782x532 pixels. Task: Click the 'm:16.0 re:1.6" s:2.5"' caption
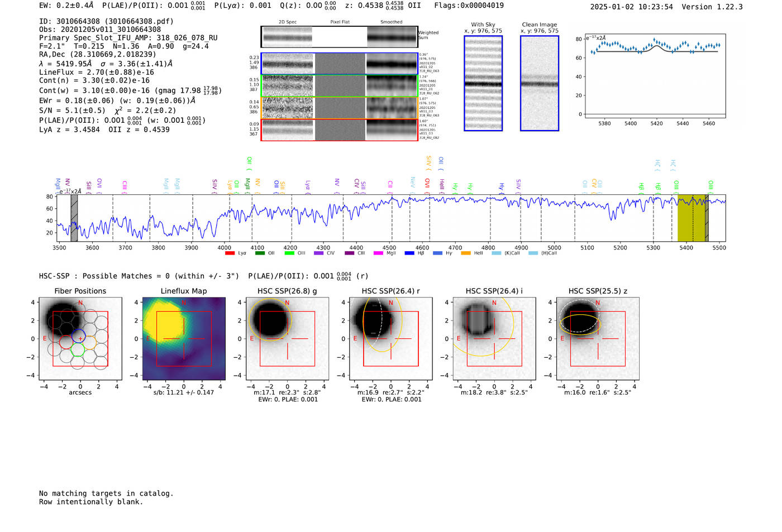(x=598, y=392)
